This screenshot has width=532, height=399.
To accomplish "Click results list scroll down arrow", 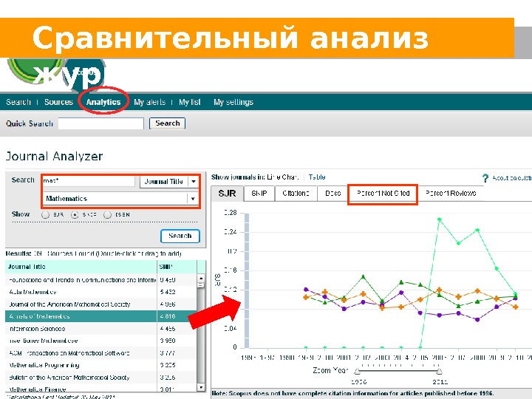I will [x=201, y=386].
